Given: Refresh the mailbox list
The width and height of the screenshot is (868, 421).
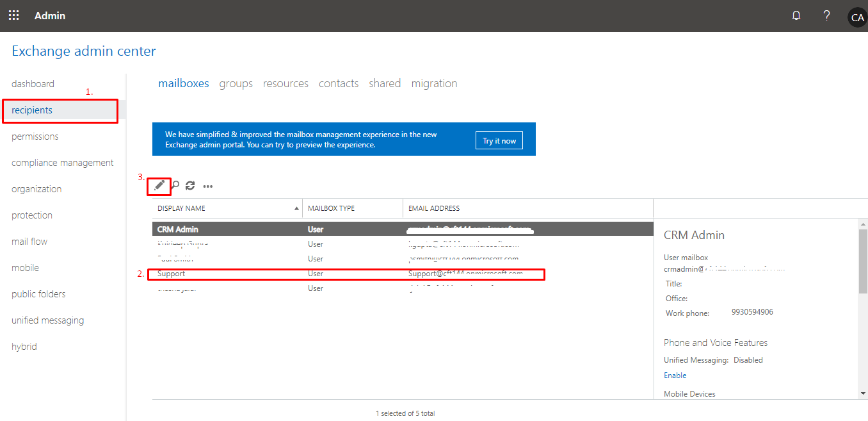Looking at the screenshot, I should click(x=190, y=186).
